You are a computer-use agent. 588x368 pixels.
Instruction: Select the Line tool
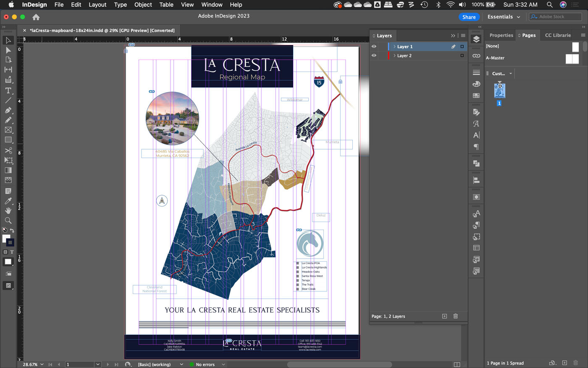tap(8, 100)
